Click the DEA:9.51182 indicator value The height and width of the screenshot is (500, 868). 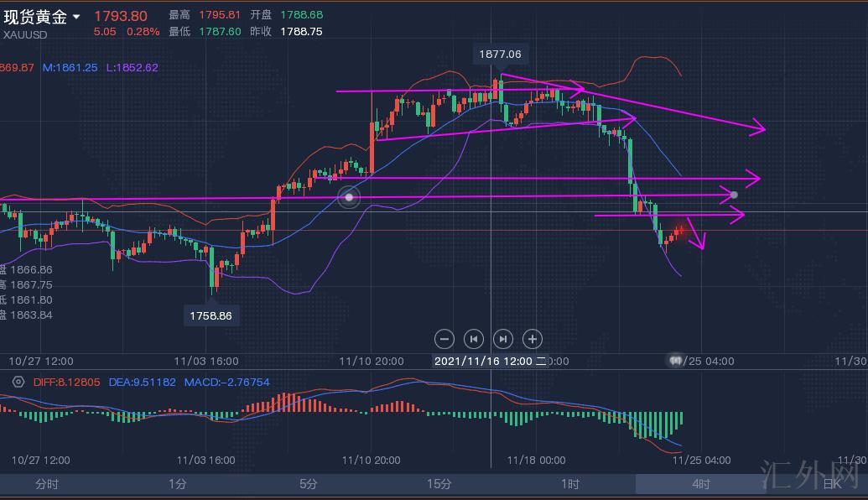coord(142,382)
